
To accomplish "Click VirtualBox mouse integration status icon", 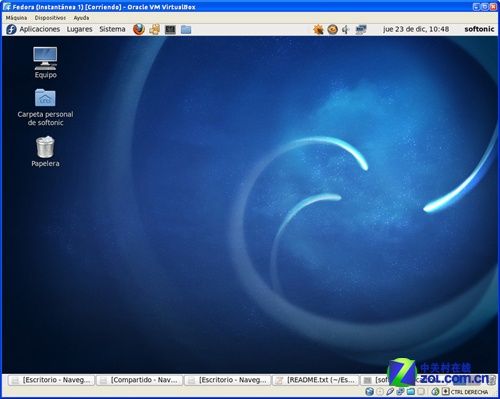I will click(435, 392).
